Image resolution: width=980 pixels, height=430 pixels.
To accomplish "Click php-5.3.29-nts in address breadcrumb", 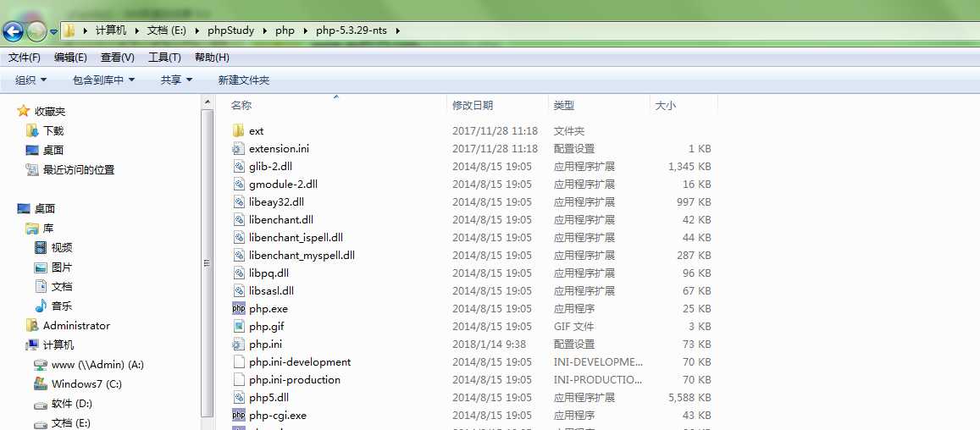I will click(352, 30).
